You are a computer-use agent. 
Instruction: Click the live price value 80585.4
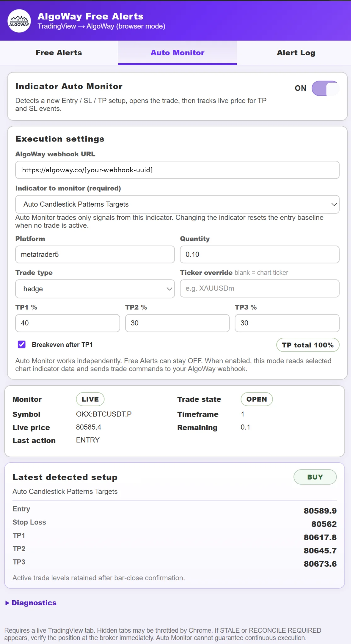pos(88,427)
